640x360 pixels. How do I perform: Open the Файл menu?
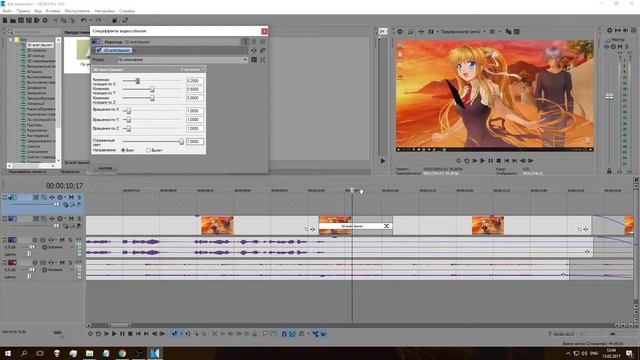(7, 11)
